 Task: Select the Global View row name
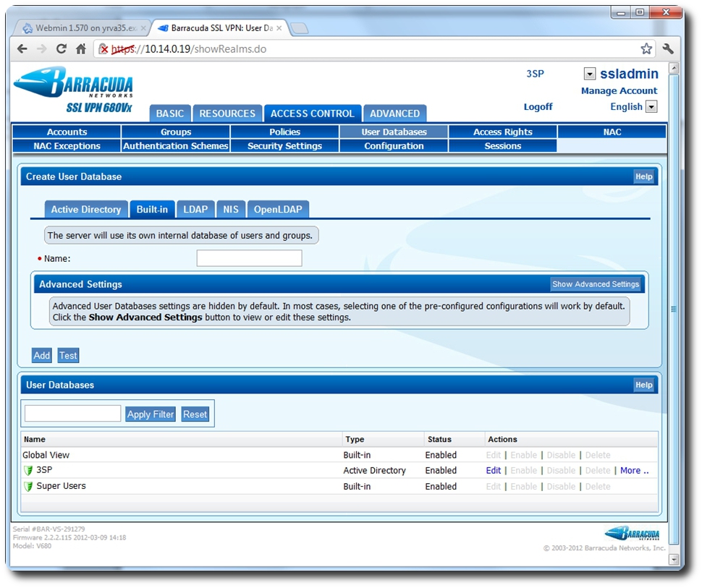coord(46,455)
